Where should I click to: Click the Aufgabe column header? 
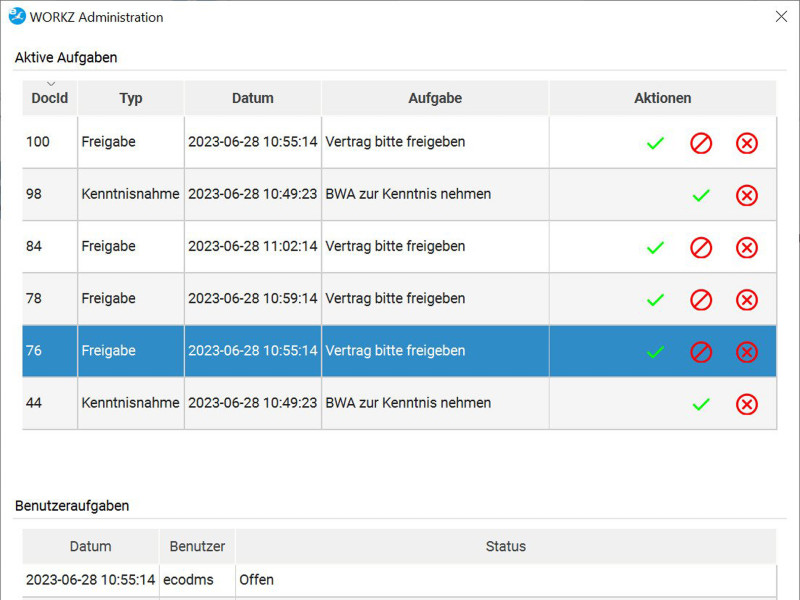(435, 97)
